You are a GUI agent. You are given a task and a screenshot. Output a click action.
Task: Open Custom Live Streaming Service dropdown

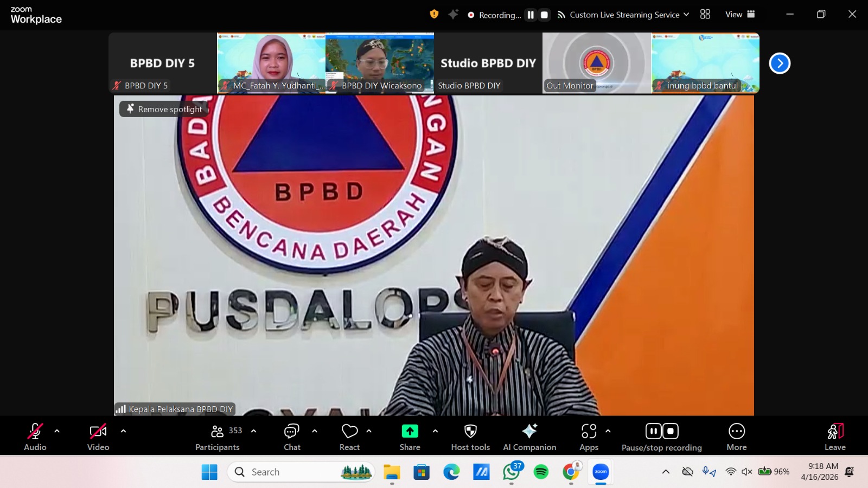(x=624, y=15)
